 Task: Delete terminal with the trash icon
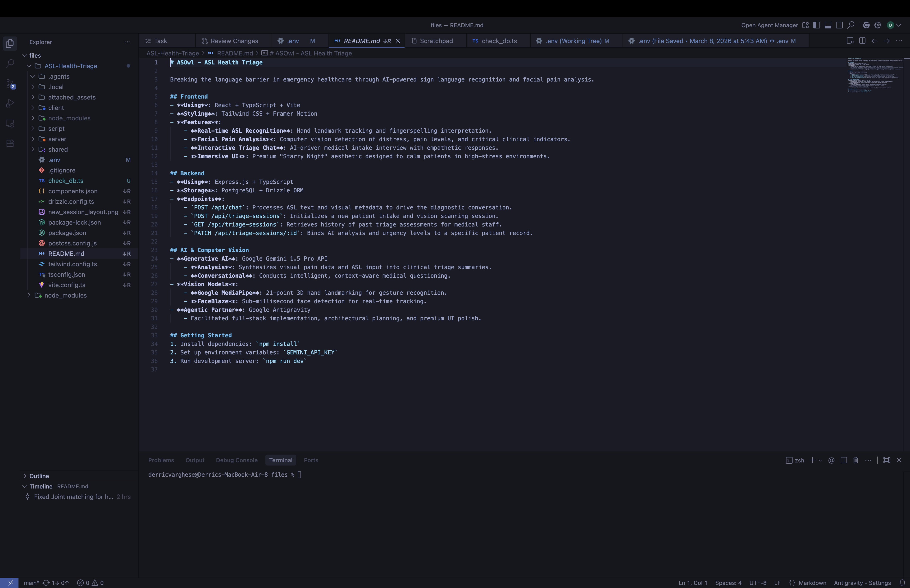pos(855,460)
